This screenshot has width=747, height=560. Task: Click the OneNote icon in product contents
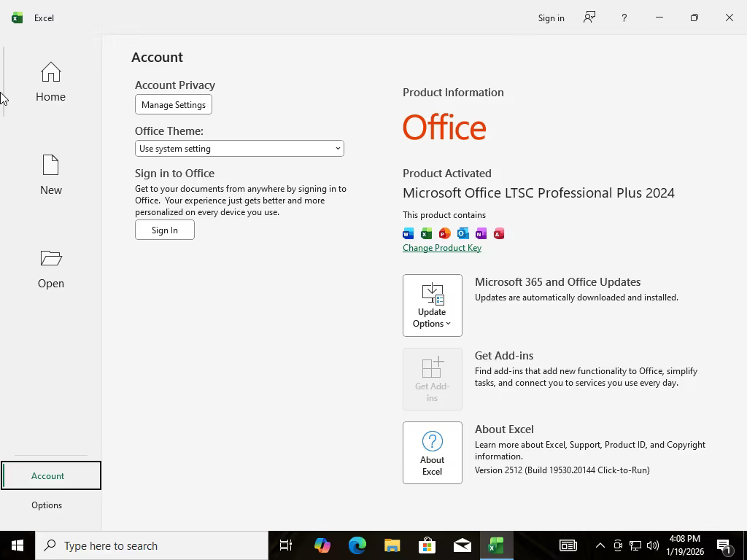pyautogui.click(x=481, y=233)
